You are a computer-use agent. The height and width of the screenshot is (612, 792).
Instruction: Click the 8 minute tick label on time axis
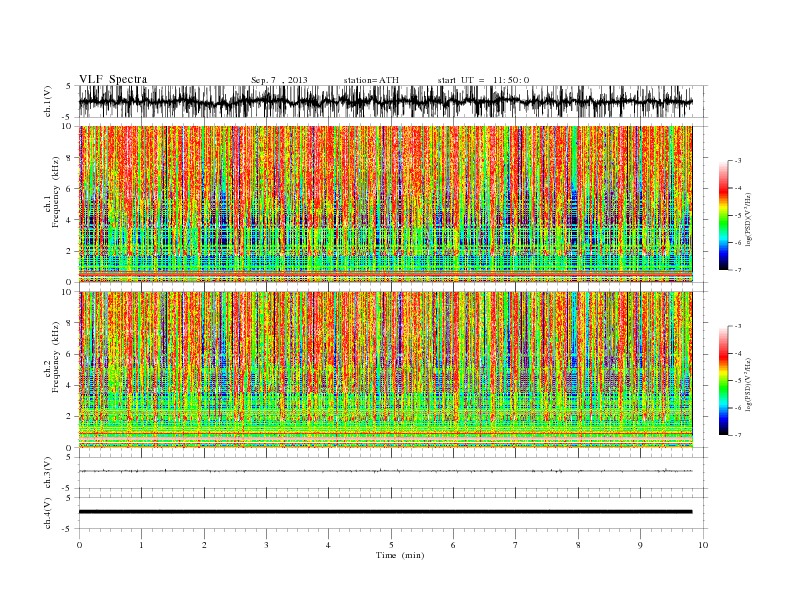point(578,545)
